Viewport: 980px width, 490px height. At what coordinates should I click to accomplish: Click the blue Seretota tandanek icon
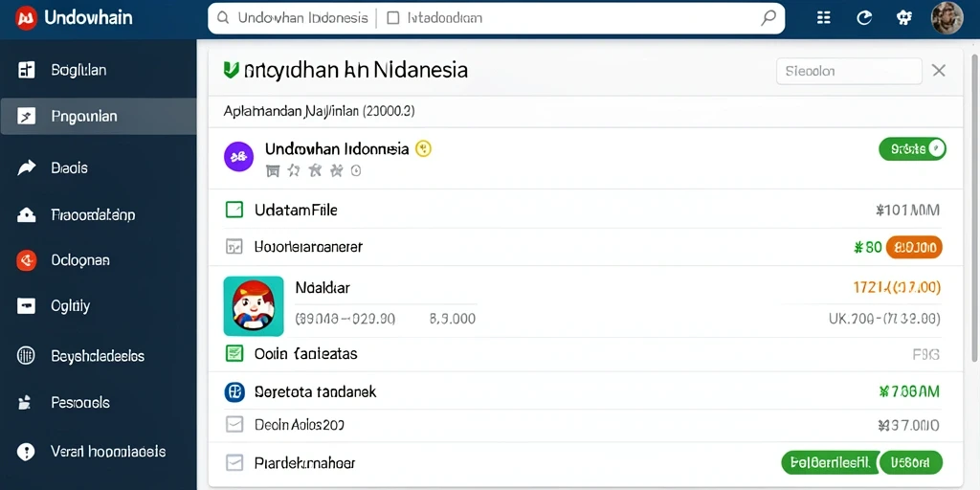click(x=234, y=391)
